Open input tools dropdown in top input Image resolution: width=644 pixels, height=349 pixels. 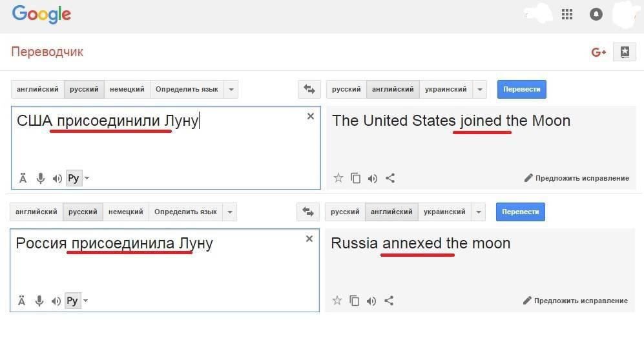[87, 178]
